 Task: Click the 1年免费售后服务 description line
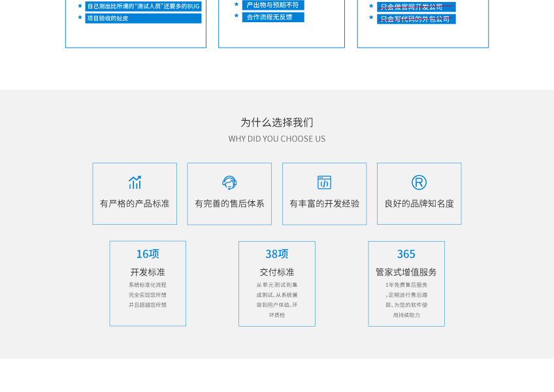[x=406, y=285]
